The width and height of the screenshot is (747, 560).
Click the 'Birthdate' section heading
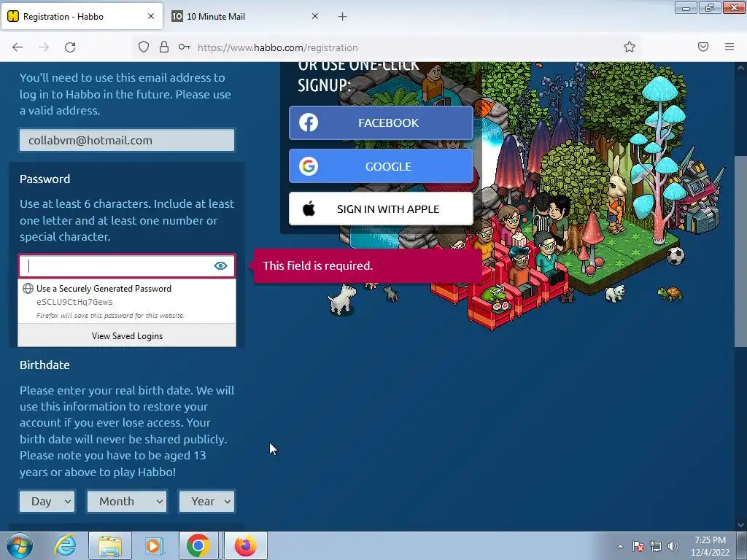click(44, 365)
